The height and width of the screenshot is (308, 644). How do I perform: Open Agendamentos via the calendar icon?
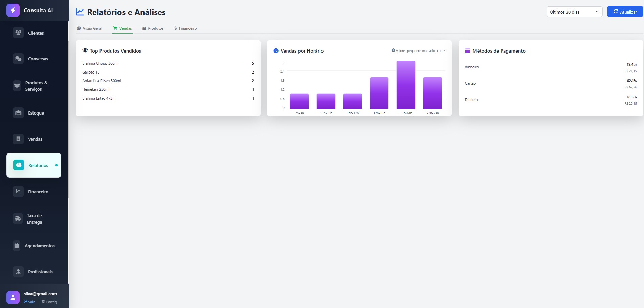tap(17, 246)
